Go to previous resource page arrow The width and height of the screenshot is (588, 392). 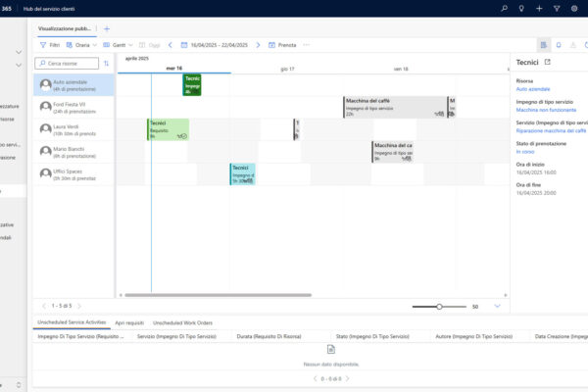(44, 306)
